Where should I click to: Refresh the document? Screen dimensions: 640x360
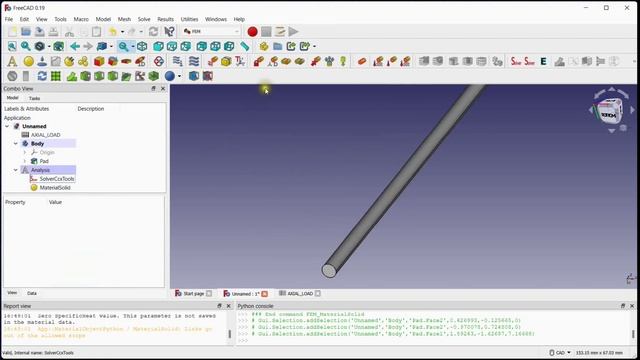pos(153,31)
